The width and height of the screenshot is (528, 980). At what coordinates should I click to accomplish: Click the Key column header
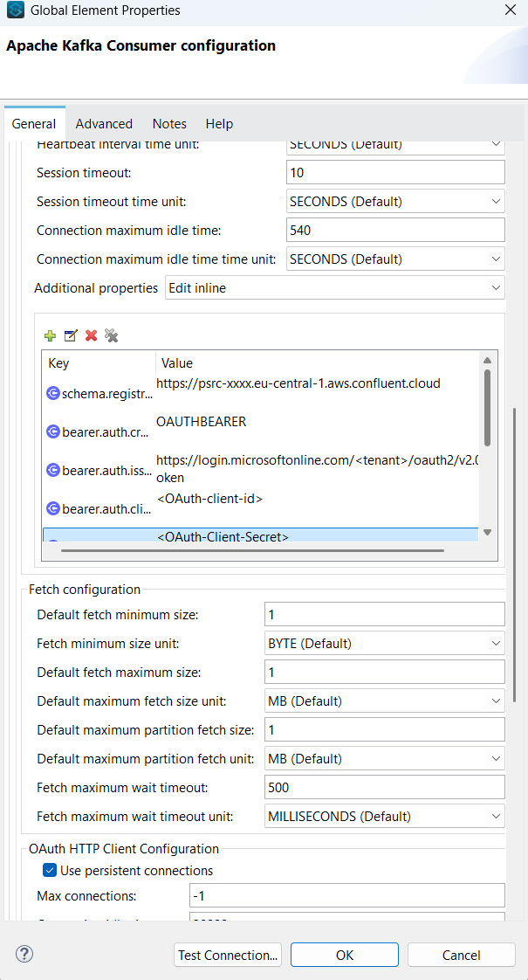pos(99,363)
